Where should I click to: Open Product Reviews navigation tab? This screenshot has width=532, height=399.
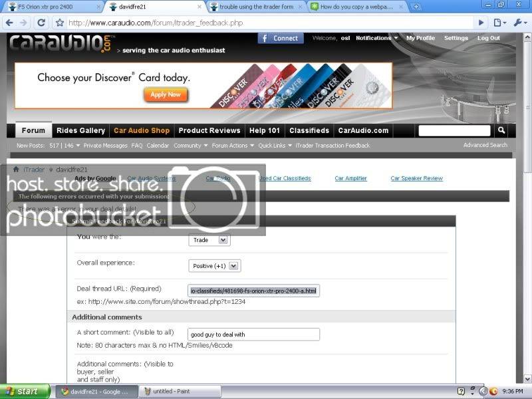click(209, 130)
